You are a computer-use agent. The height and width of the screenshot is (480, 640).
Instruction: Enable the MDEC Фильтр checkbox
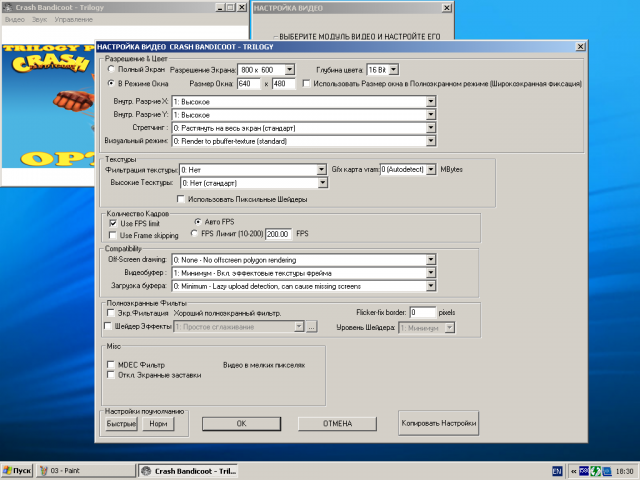[111, 364]
